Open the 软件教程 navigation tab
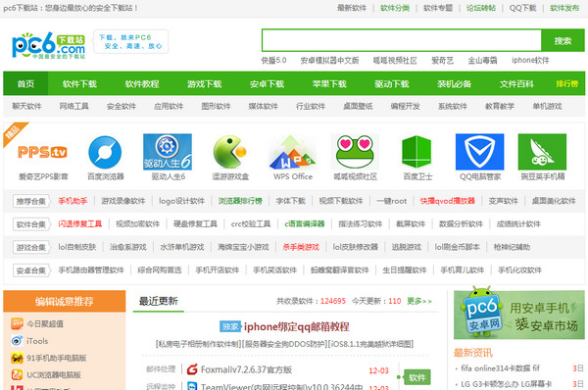This screenshot has width=588, height=390. (142, 83)
